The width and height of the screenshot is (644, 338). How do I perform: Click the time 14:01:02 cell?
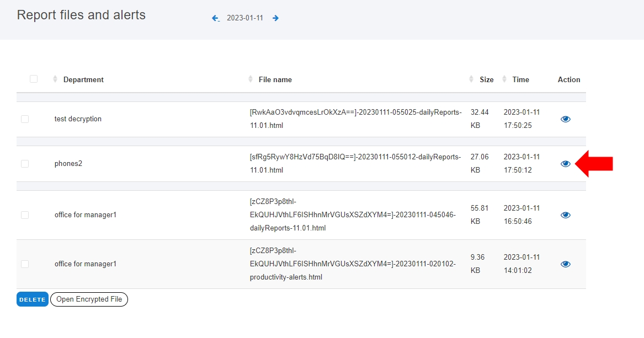coord(521,264)
